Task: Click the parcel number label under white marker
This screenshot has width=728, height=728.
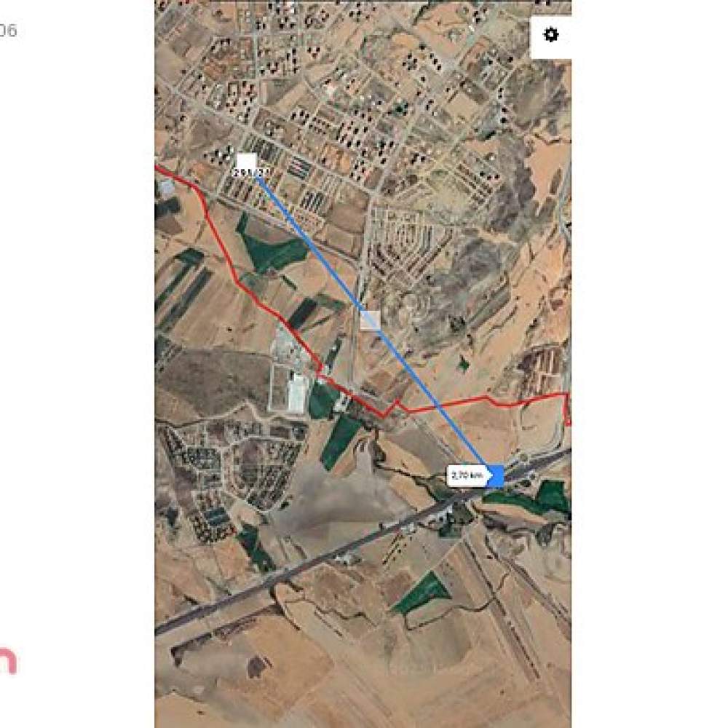Action: tap(251, 173)
